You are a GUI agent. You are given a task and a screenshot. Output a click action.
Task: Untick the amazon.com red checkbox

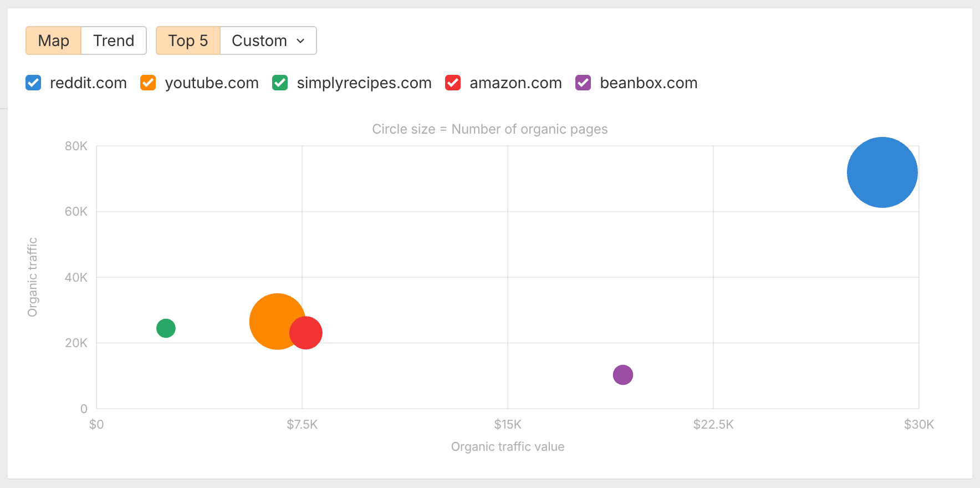click(453, 83)
